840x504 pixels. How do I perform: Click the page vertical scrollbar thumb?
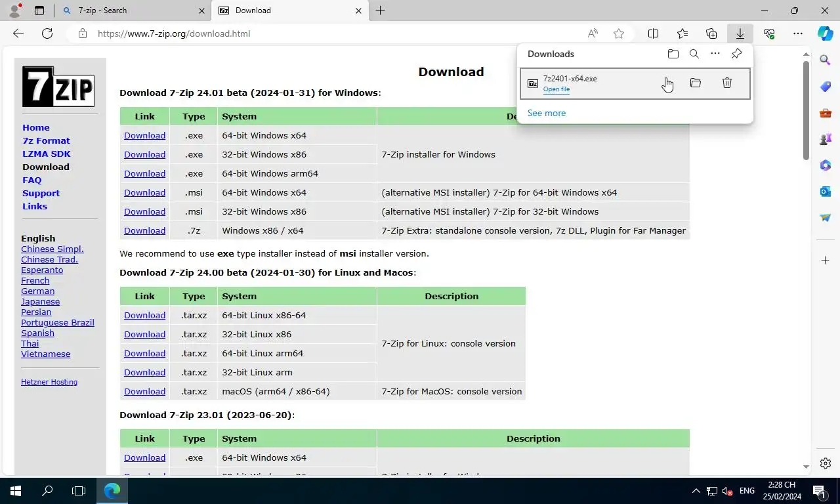pos(807,110)
